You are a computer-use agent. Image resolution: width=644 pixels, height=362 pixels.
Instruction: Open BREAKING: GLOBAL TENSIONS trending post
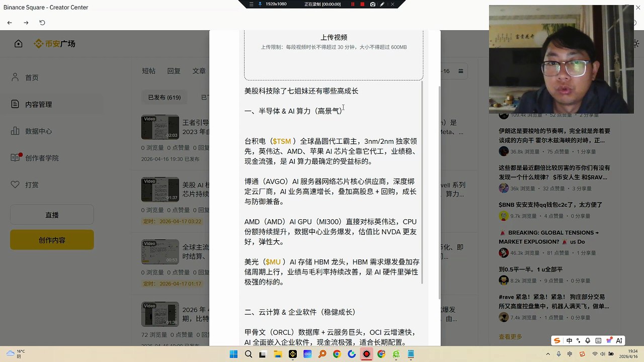(549, 237)
